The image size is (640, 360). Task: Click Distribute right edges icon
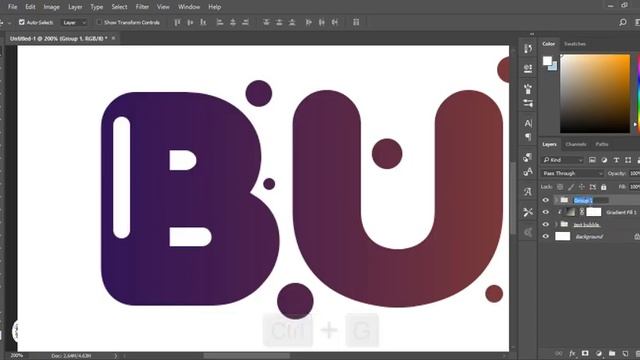coord(335,22)
